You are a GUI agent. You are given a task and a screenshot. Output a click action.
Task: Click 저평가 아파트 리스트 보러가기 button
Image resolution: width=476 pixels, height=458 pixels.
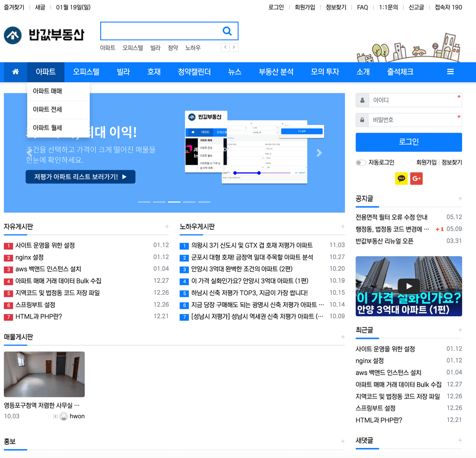point(80,177)
